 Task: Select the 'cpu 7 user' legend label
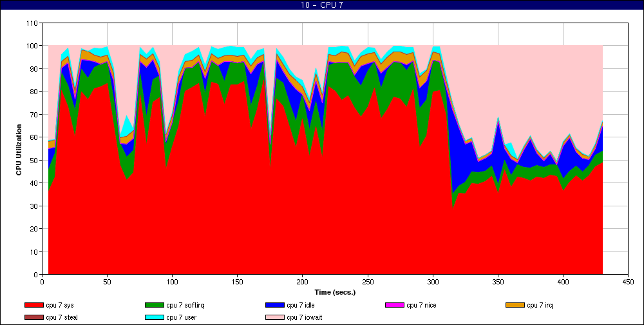click(182, 318)
